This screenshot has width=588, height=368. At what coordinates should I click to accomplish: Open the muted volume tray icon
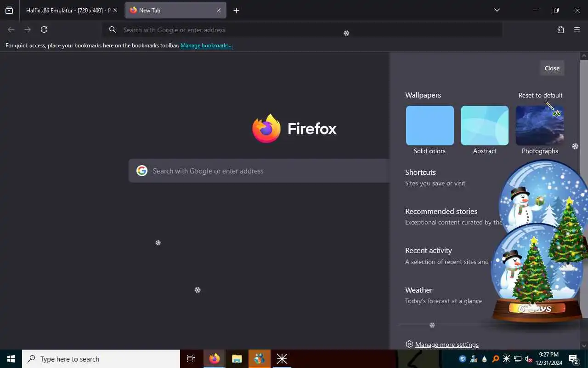click(528, 359)
